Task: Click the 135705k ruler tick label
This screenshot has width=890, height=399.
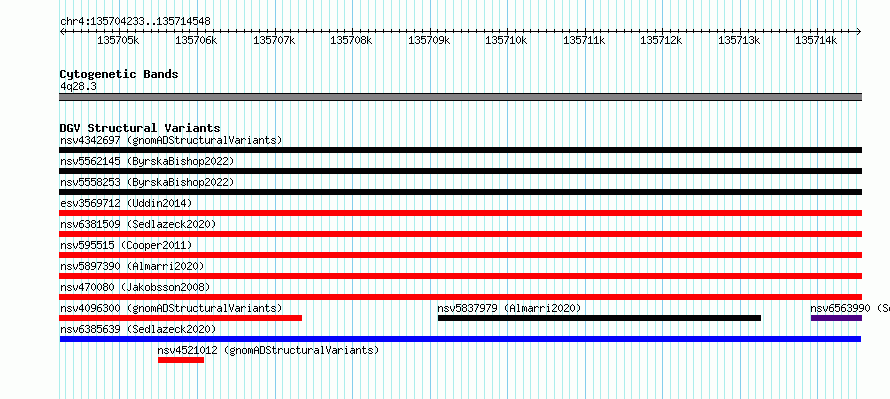Action: pos(119,40)
